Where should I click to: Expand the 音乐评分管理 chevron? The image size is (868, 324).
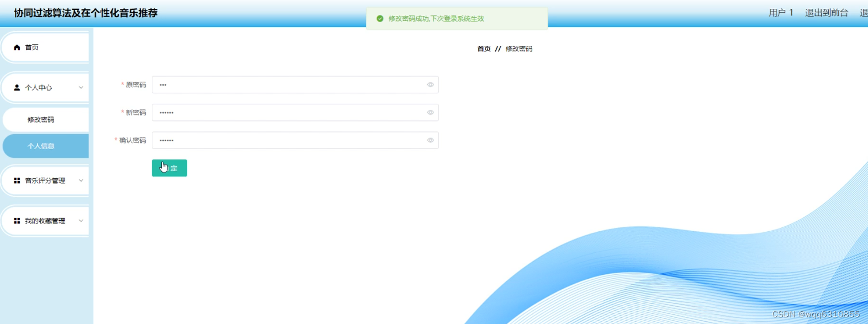point(81,180)
